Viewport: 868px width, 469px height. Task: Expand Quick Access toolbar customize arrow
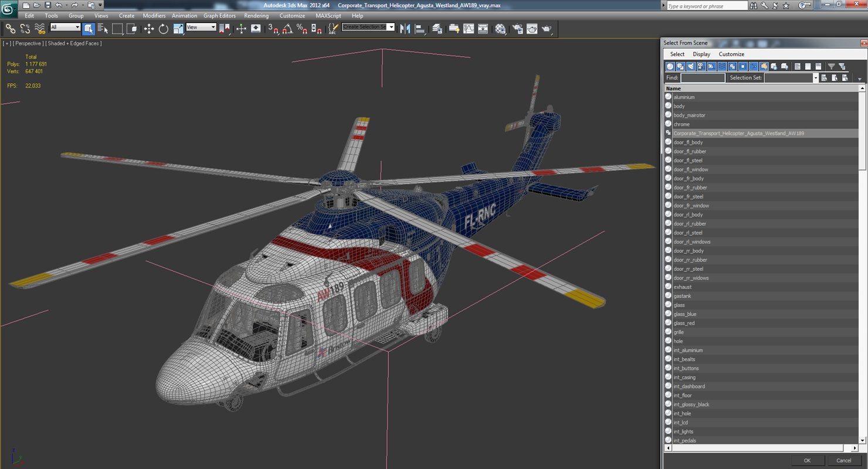[x=100, y=5]
